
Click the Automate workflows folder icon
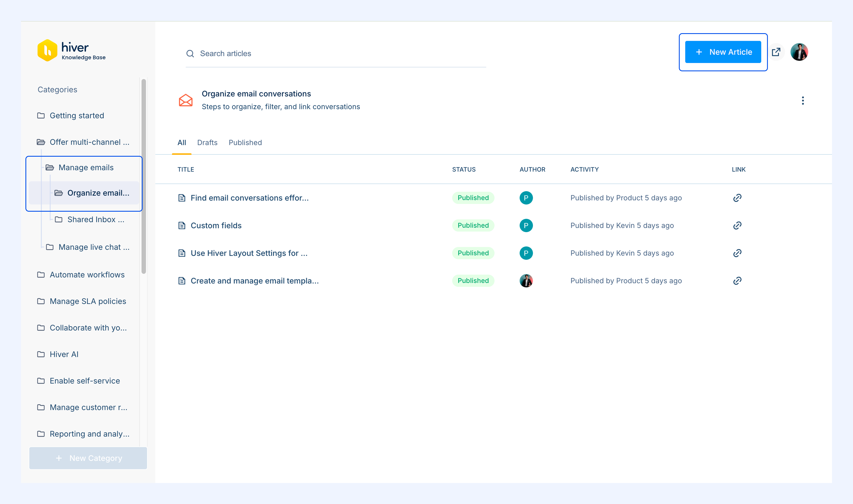[41, 275]
